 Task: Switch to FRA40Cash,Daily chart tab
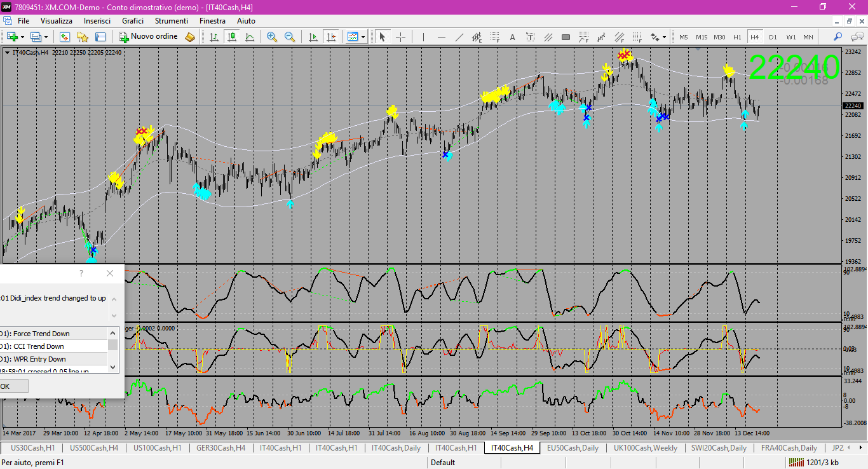[789, 448]
